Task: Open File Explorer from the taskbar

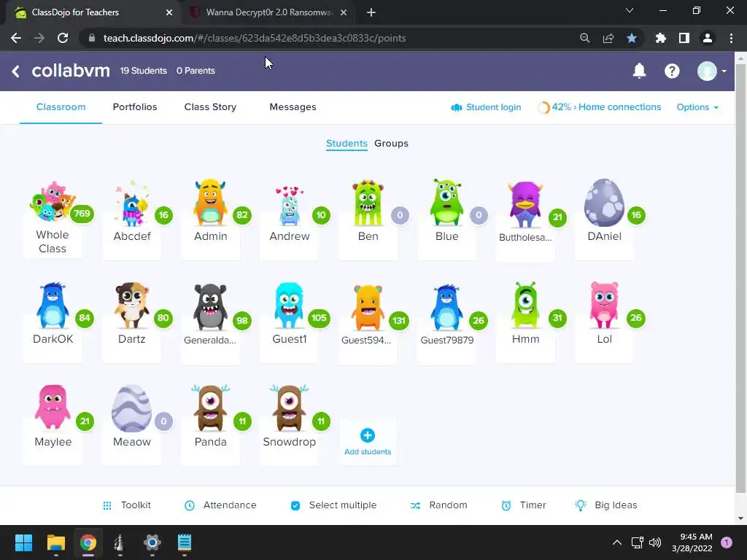Action: 55,542
